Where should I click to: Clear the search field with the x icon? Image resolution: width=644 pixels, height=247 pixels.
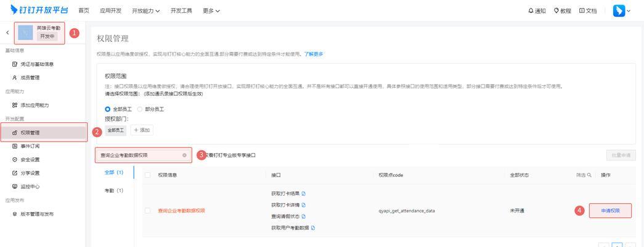(184, 155)
